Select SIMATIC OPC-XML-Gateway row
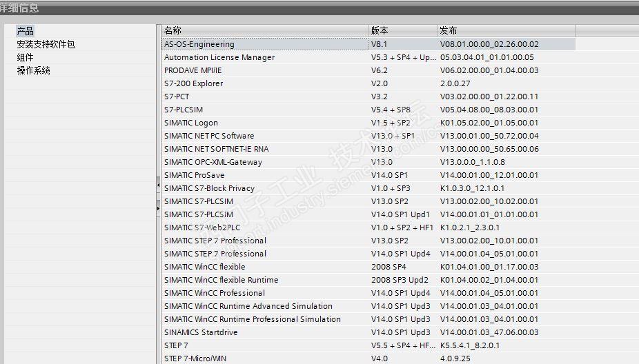 click(368, 162)
